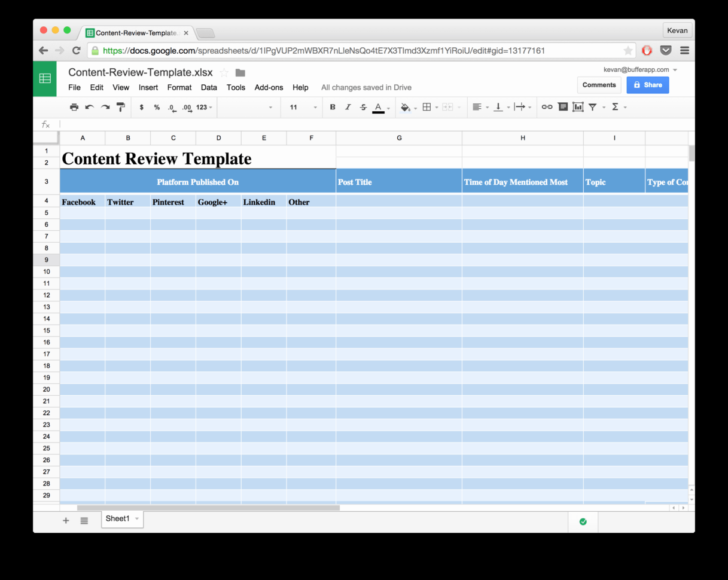Toggle bold formatting

click(333, 107)
